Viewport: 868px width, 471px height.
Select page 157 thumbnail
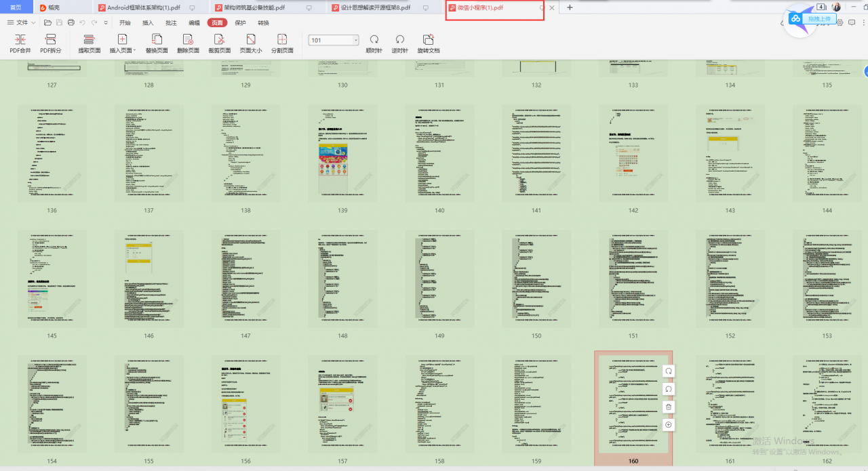click(342, 404)
